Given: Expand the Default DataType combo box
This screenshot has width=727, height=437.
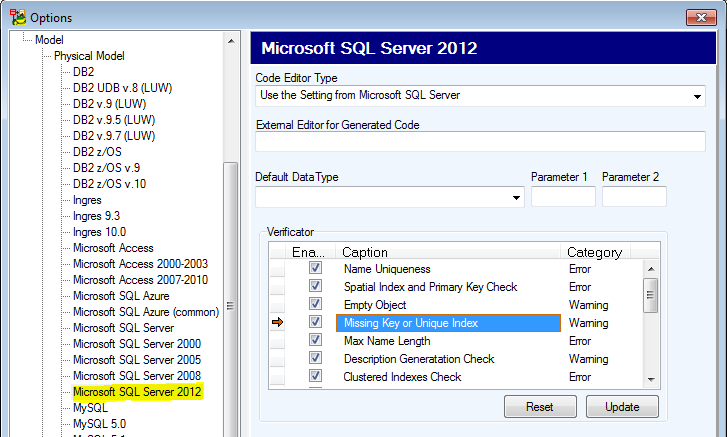Looking at the screenshot, I should click(x=516, y=198).
